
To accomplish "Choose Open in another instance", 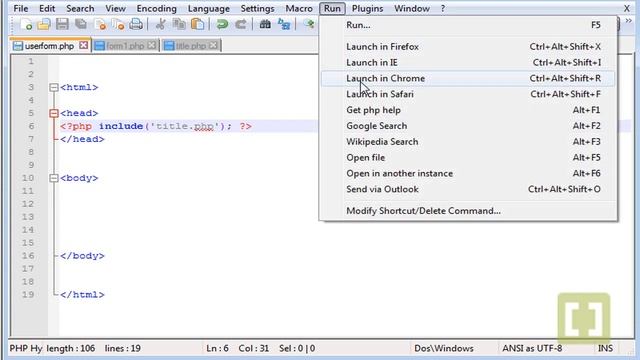I will pos(468,173).
